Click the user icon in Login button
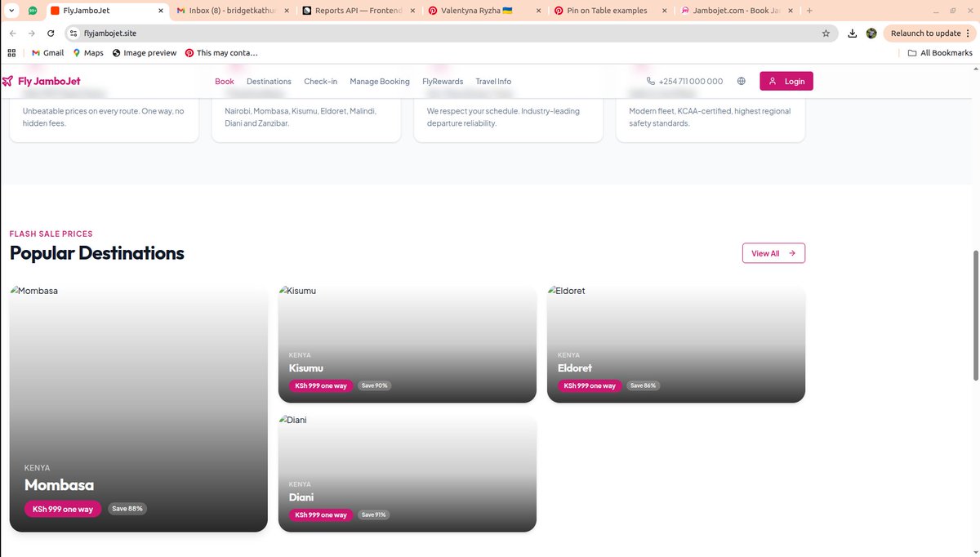This screenshot has height=557, width=980. coord(773,81)
